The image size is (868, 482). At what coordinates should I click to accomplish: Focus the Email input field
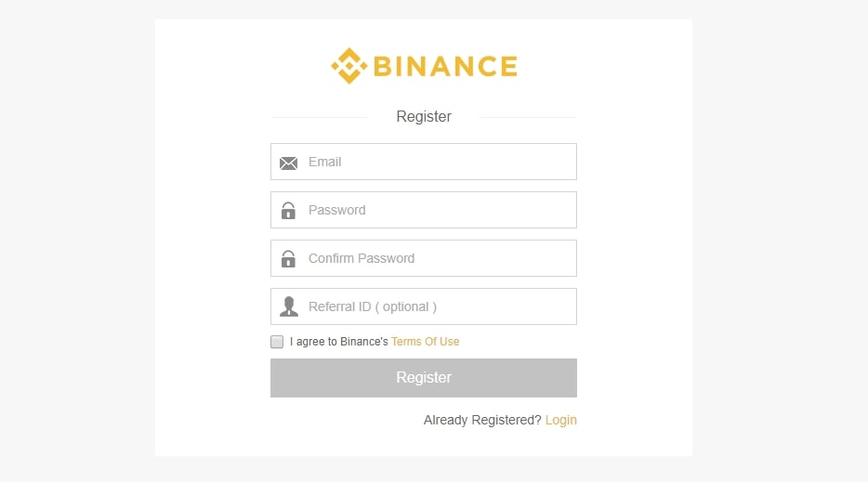(x=424, y=162)
